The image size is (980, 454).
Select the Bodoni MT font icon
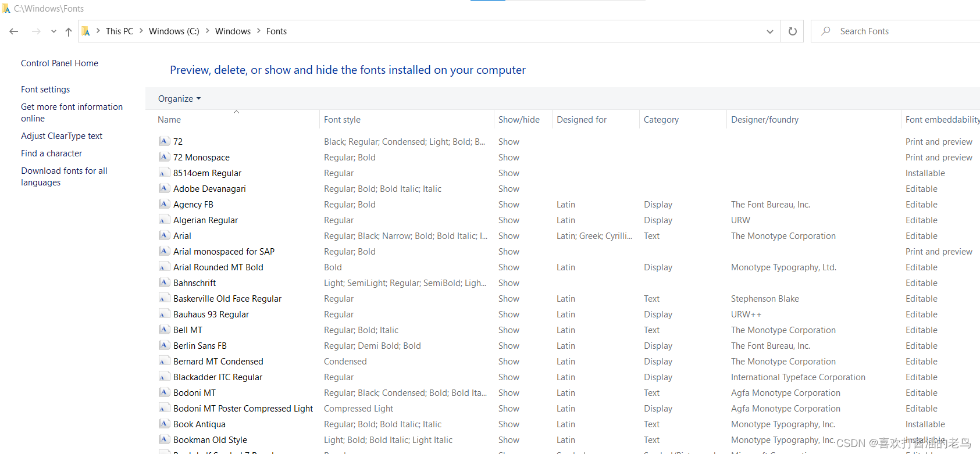coord(164,392)
